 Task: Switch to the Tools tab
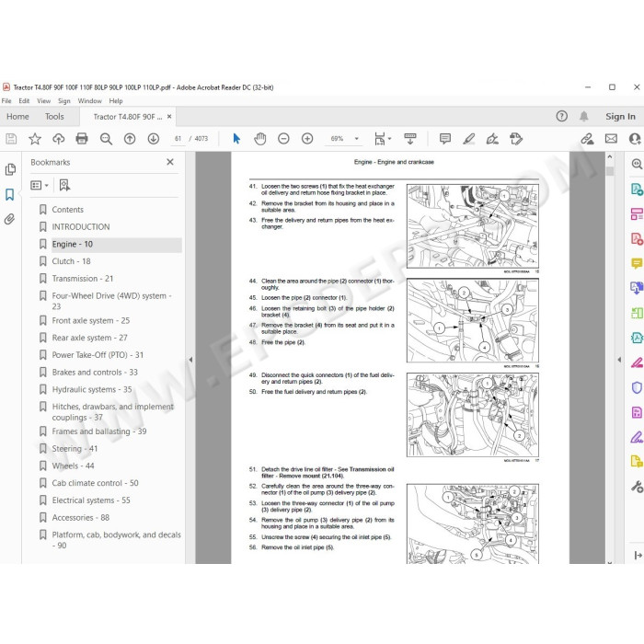(x=54, y=117)
